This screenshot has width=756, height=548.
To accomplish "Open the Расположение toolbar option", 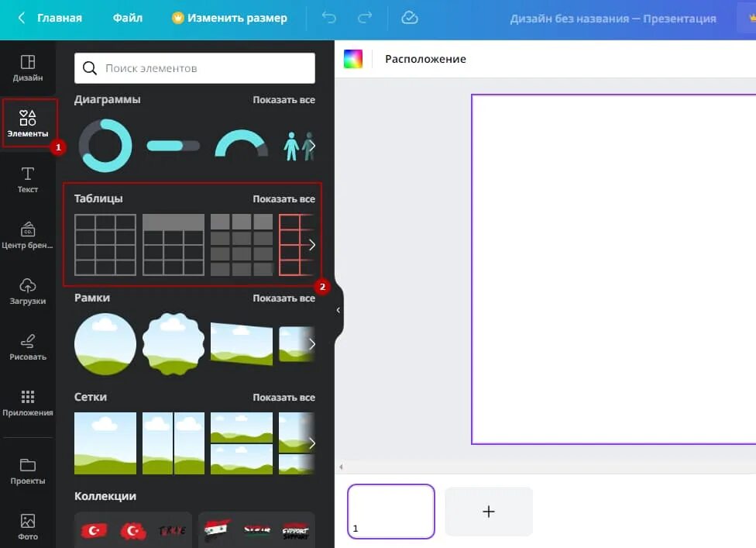I will [425, 59].
